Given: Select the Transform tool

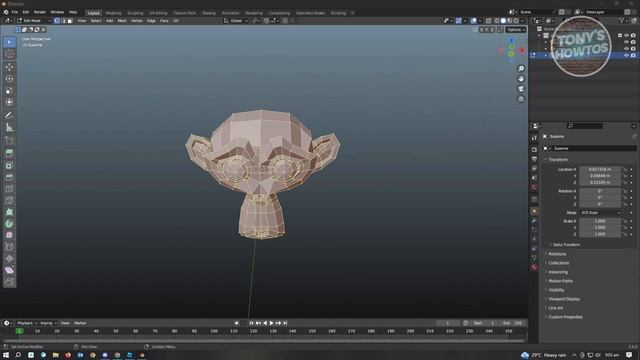Looking at the screenshot, I should (x=9, y=102).
